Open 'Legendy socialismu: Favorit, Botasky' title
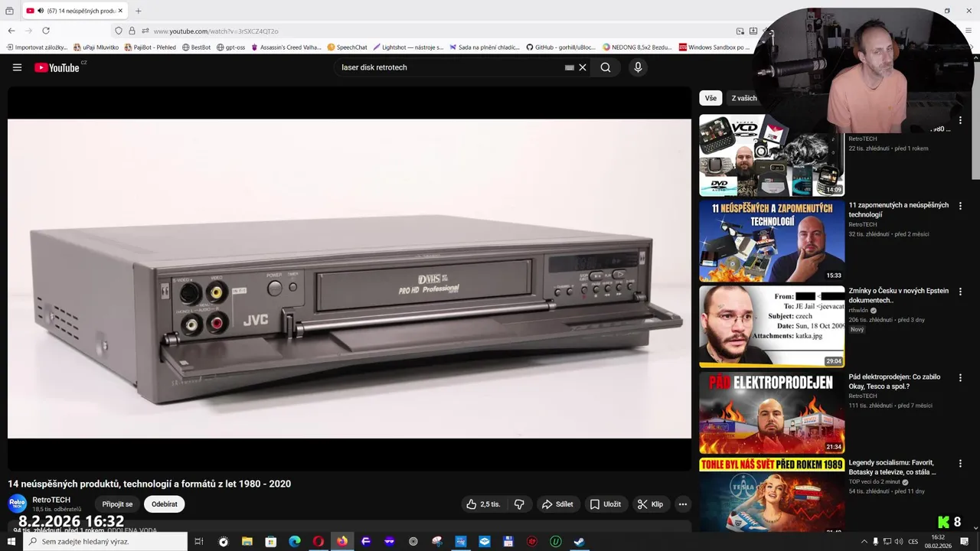Screen dimensions: 980x551 click(x=892, y=468)
